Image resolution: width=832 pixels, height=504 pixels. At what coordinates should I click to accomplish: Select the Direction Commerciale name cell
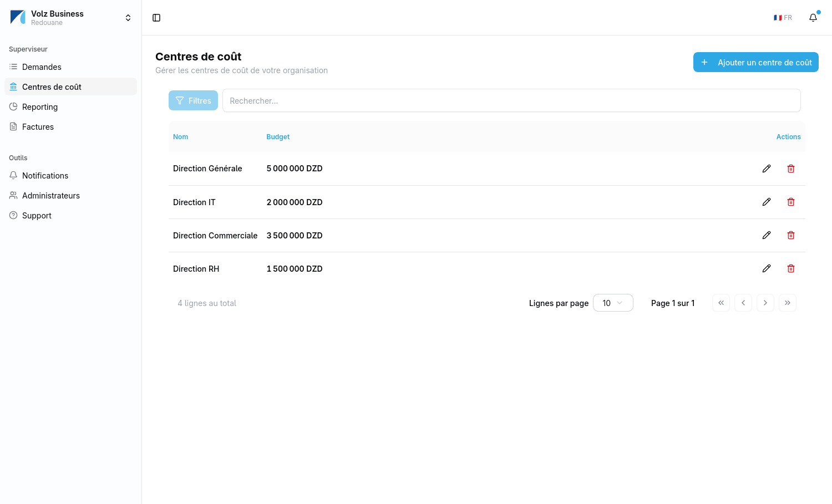215,236
